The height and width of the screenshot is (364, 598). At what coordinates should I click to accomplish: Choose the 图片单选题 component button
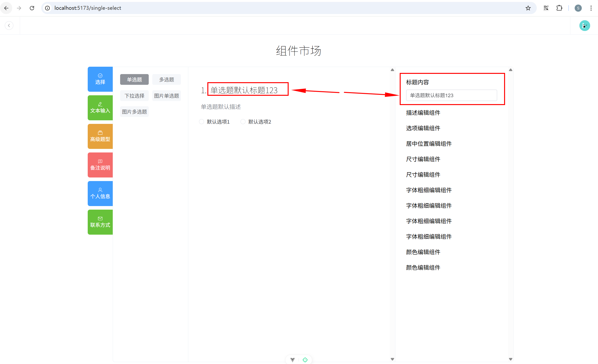point(167,96)
